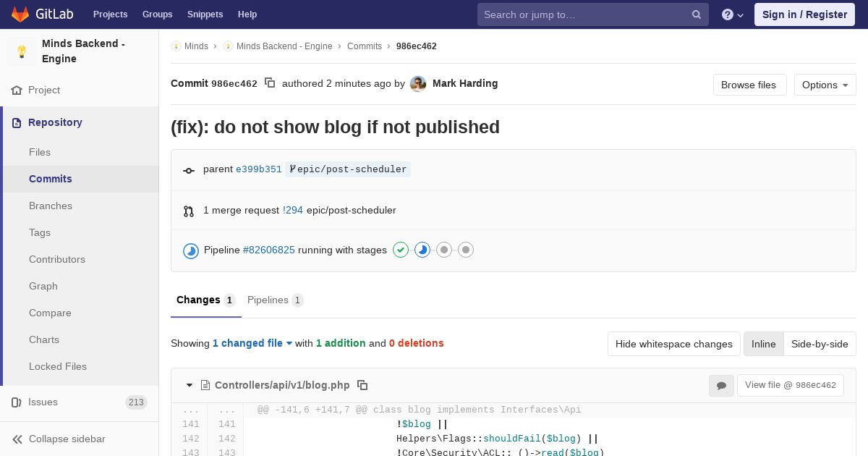Click the Minds breadcrumb icon
Viewport: 868px width, 456px height.
tap(176, 46)
